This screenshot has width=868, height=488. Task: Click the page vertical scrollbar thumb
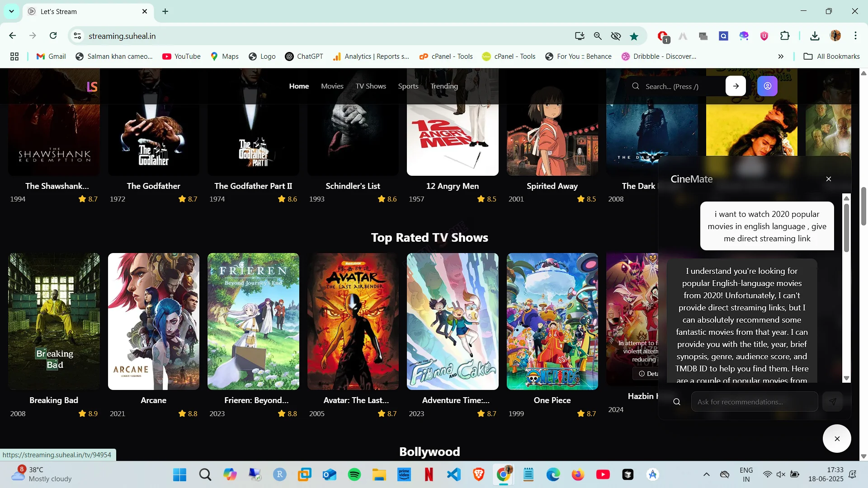pyautogui.click(x=863, y=206)
